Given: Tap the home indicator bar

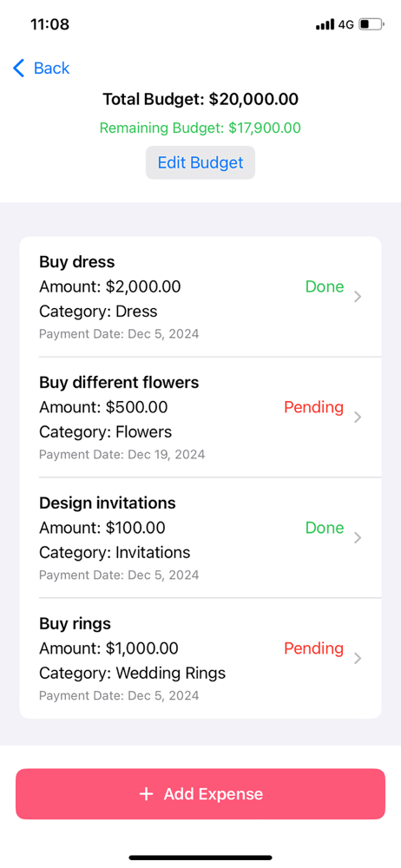Looking at the screenshot, I should (x=200, y=858).
